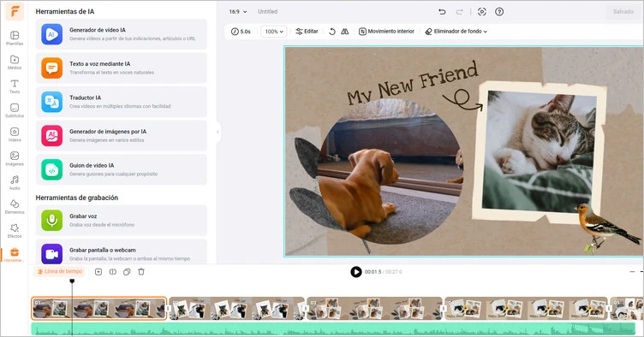This screenshot has height=337, width=644.
Task: Open the Texto sidebar section
Action: tap(15, 86)
